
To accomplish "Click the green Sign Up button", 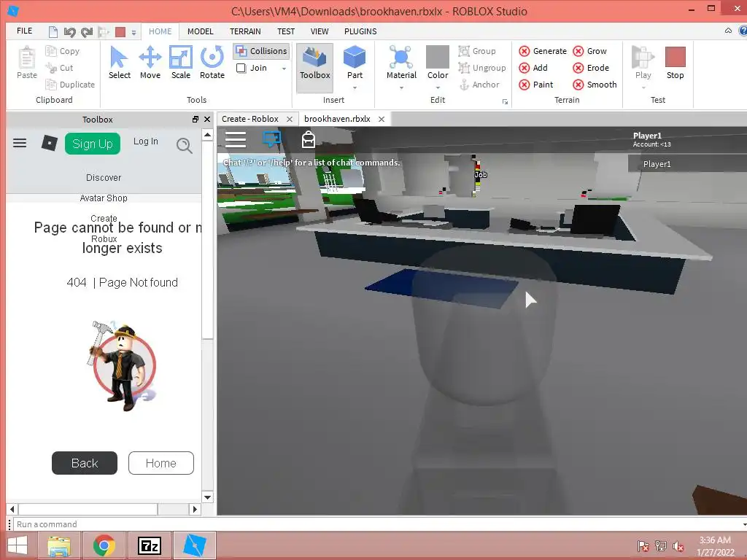I will coord(93,144).
